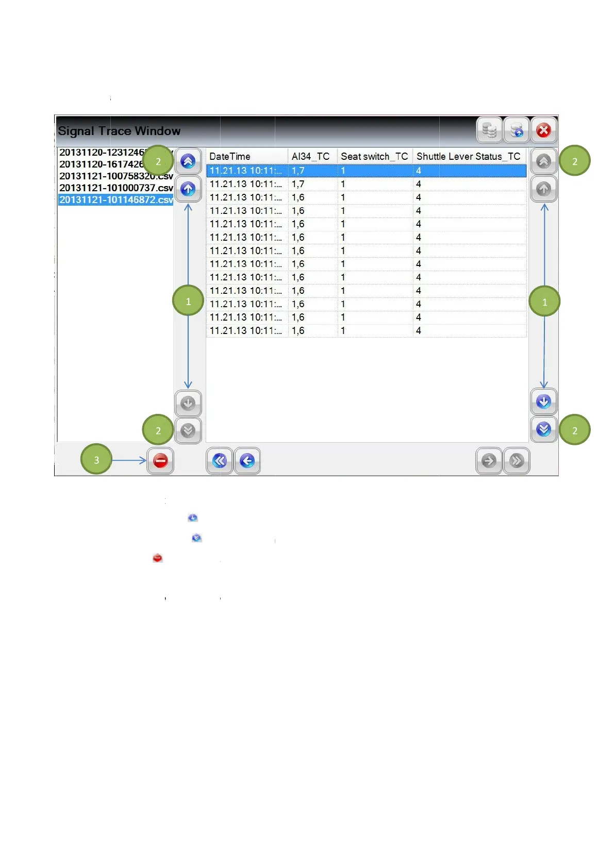The height and width of the screenshot is (868, 614).
Task: Jump to last data row with blue double-down arrow
Action: [543, 429]
